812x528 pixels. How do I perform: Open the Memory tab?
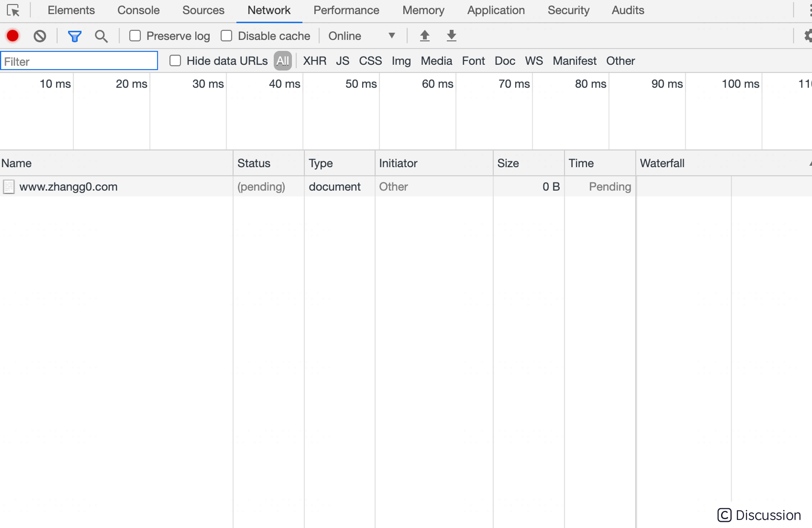coord(423,10)
